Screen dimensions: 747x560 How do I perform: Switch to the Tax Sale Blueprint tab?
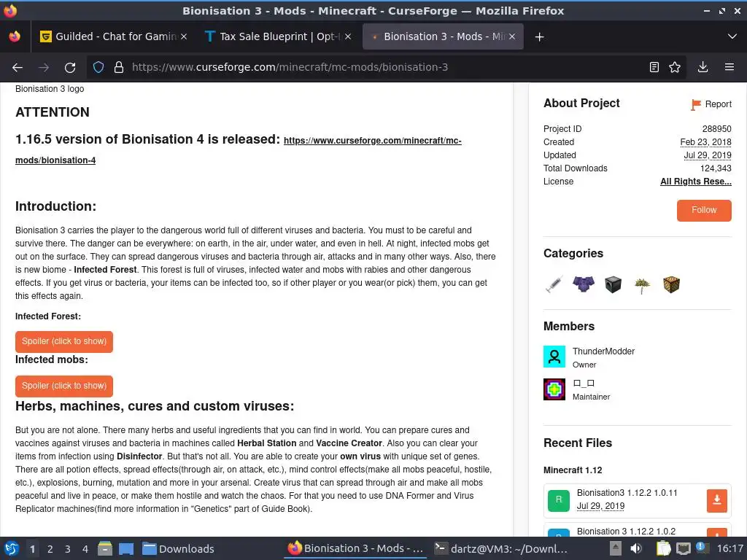click(x=278, y=36)
